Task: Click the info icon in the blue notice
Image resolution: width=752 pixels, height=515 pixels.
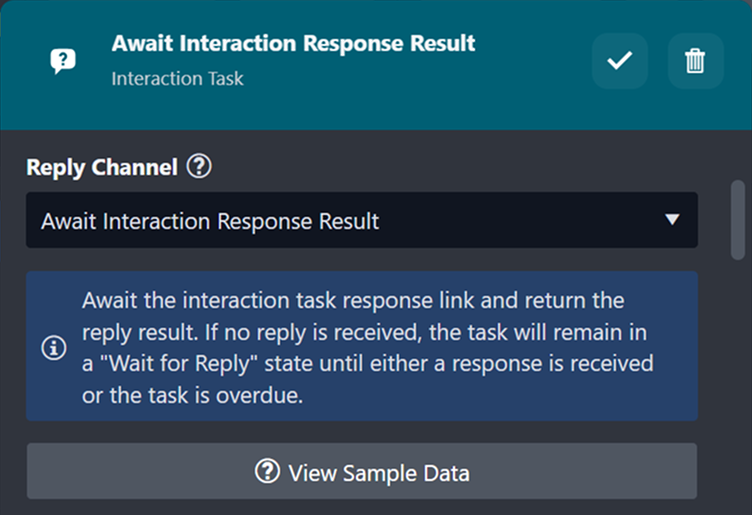Action: pyautogui.click(x=53, y=348)
